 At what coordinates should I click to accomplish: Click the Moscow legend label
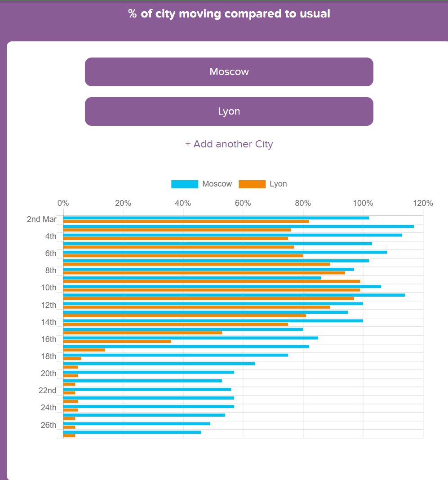(x=217, y=184)
